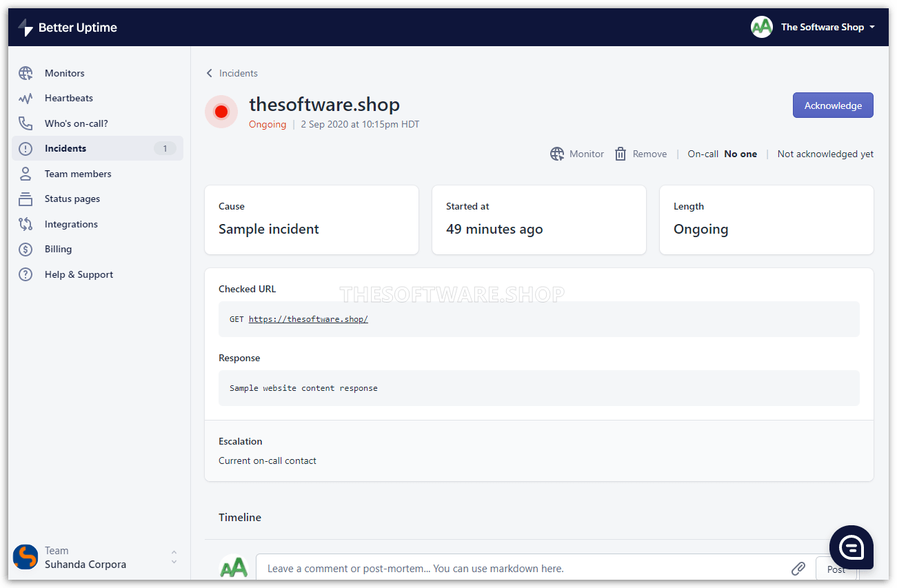This screenshot has height=588, width=897.
Task: Return to Incidents list via breadcrumb
Action: point(239,73)
